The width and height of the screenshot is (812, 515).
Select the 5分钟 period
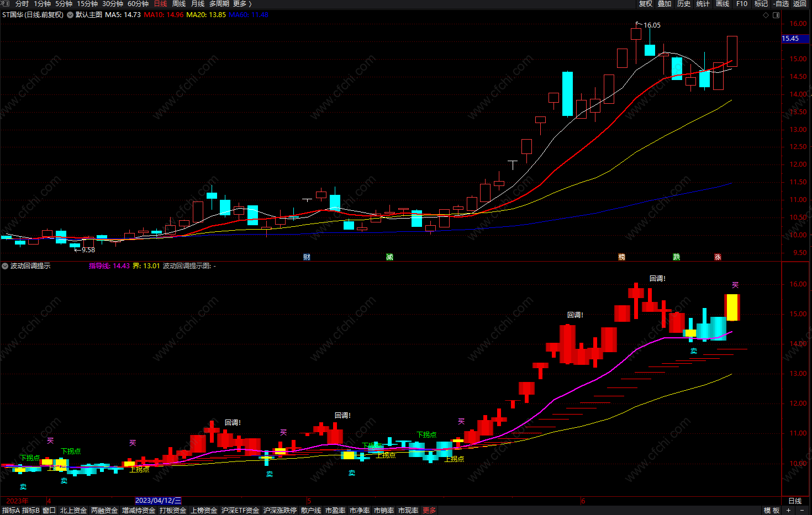tap(64, 4)
